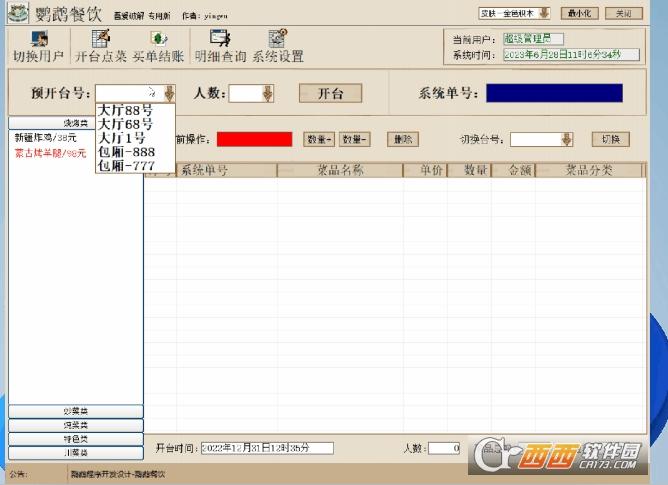Click the 鹦鹉餐饮 application logo icon
Image resolution: width=668 pixels, height=485 pixels.
click(x=18, y=13)
